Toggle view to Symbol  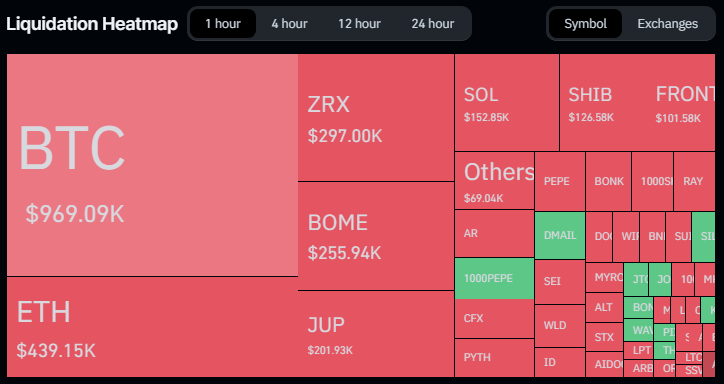point(585,24)
